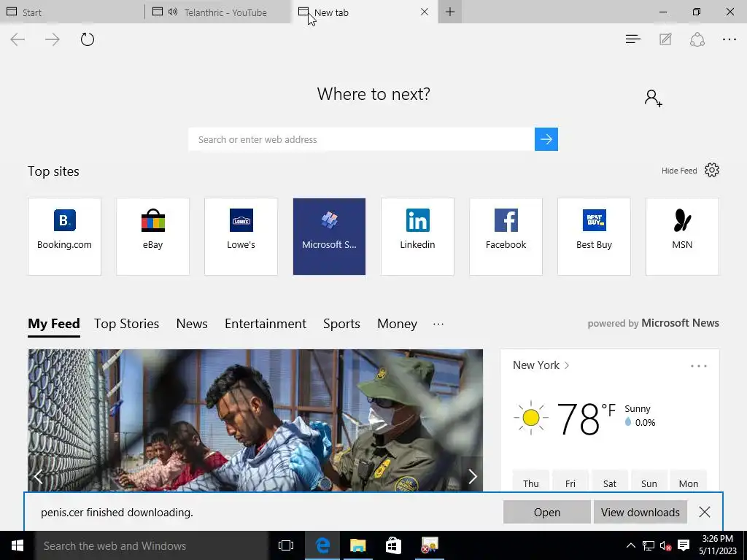Show hidden system tray icons
Viewport: 747px width, 560px height.
pos(630,545)
